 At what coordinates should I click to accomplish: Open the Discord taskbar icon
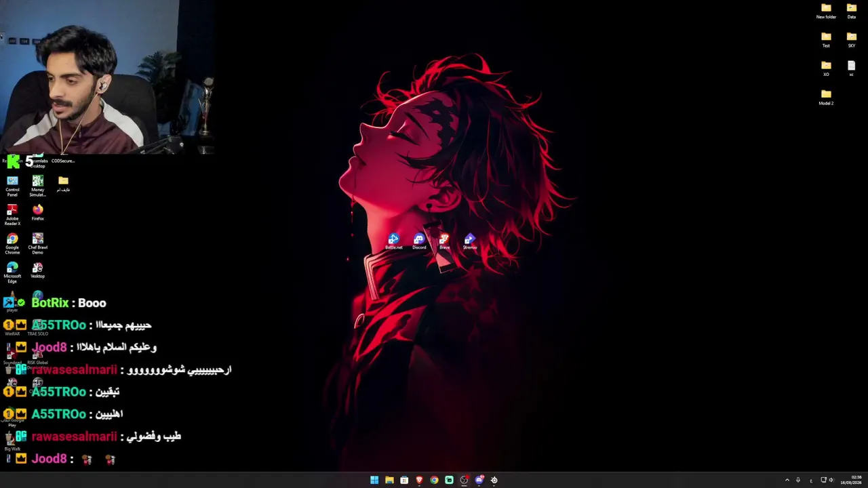479,480
